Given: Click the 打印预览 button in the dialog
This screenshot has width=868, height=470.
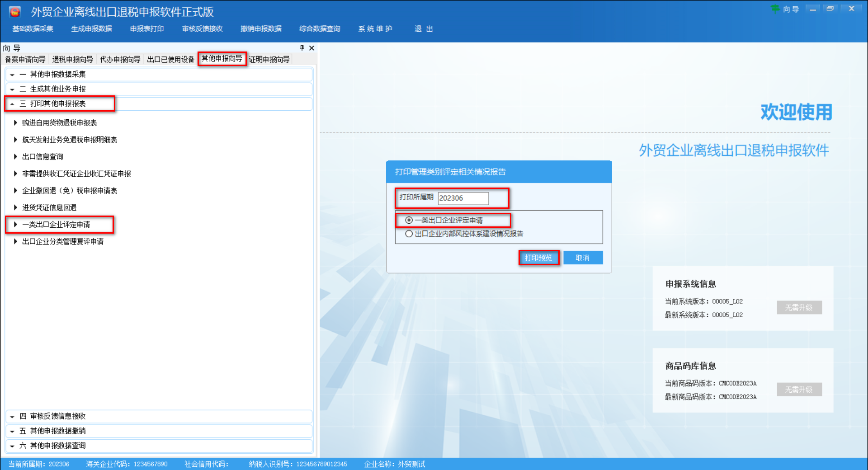Looking at the screenshot, I should tap(538, 258).
